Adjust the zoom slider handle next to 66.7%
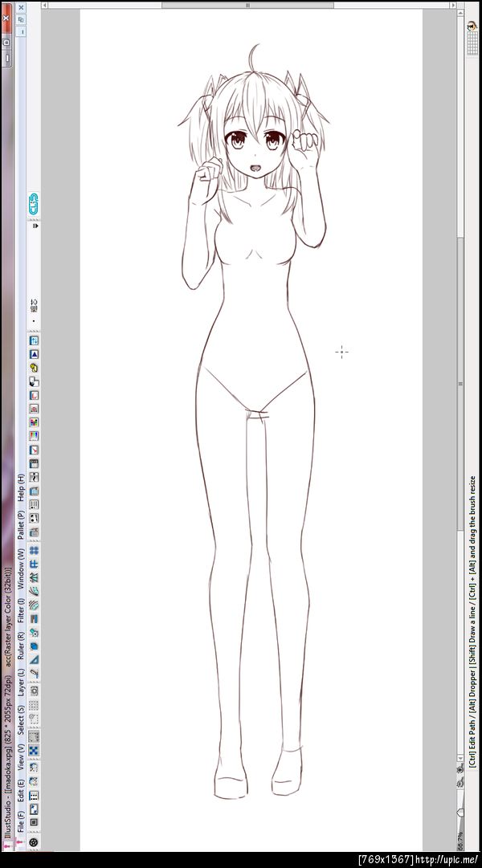The width and height of the screenshot is (482, 868). tap(460, 812)
